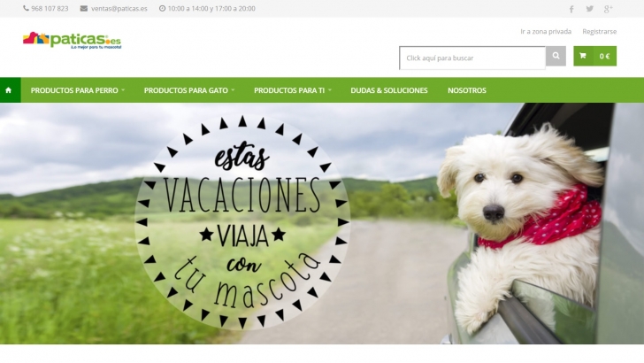Click the magnifying glass search button
644x363 pixels.
pos(556,56)
